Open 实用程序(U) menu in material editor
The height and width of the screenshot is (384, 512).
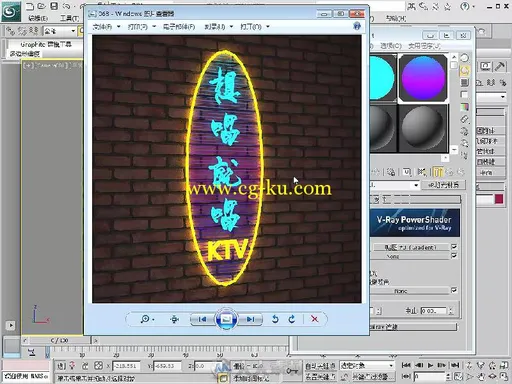coord(424,46)
